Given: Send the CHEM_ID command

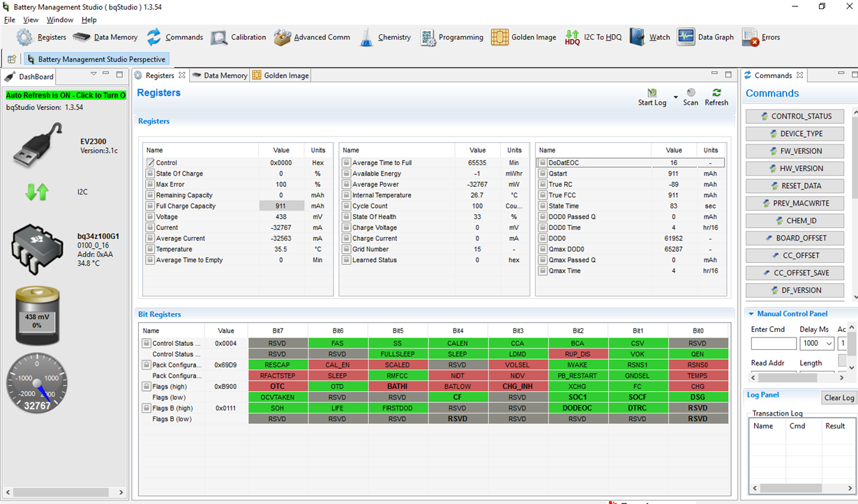Looking at the screenshot, I should click(795, 221).
